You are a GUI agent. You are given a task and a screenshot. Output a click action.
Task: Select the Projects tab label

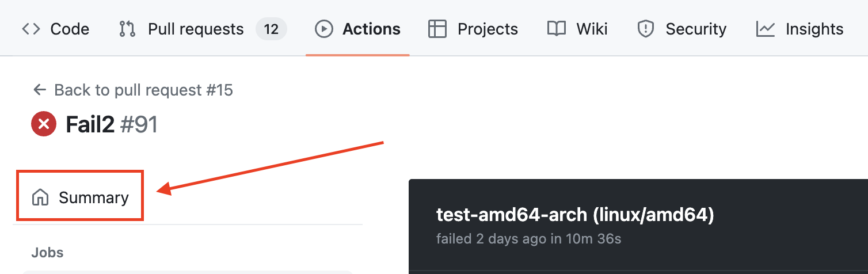click(488, 29)
